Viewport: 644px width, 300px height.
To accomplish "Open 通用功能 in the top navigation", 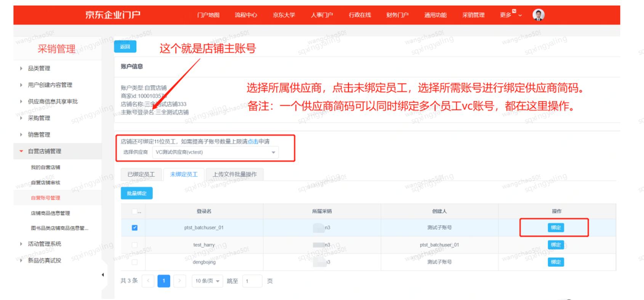I will pyautogui.click(x=436, y=15).
